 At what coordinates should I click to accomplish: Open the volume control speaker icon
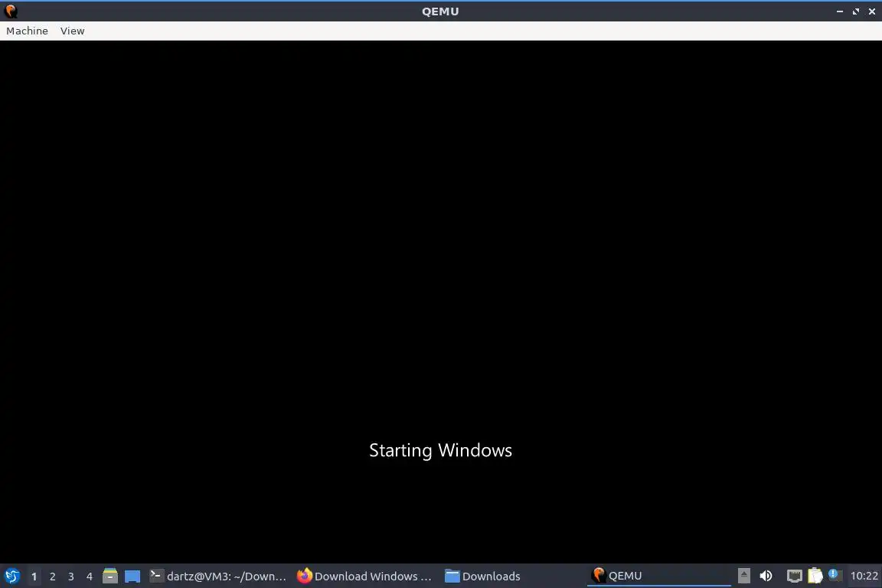pyautogui.click(x=766, y=576)
